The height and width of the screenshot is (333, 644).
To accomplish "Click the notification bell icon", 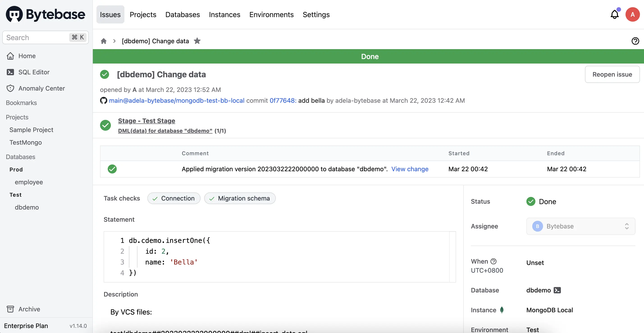I will click(x=614, y=14).
